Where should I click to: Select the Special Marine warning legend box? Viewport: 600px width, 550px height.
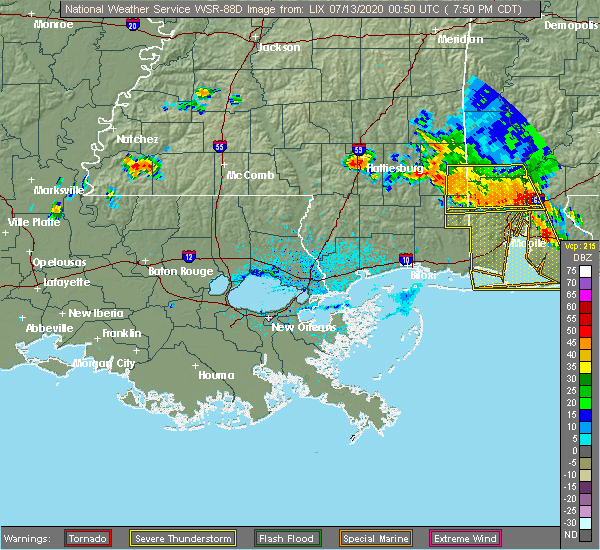point(376,538)
